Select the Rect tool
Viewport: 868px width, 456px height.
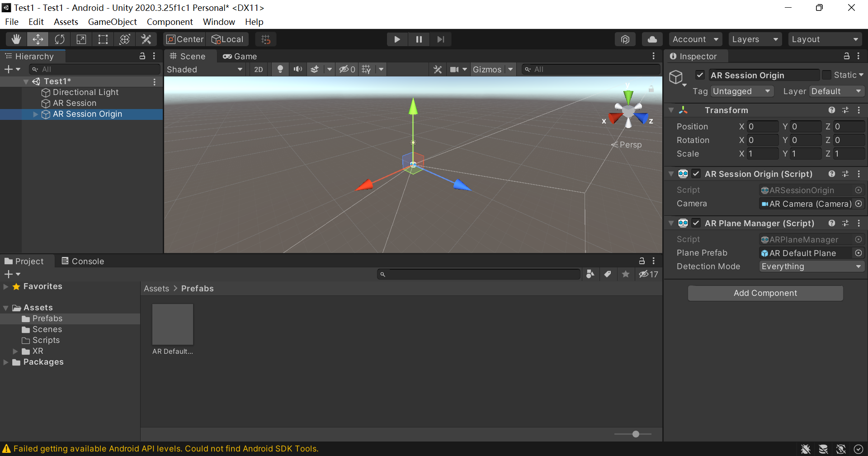coord(103,39)
